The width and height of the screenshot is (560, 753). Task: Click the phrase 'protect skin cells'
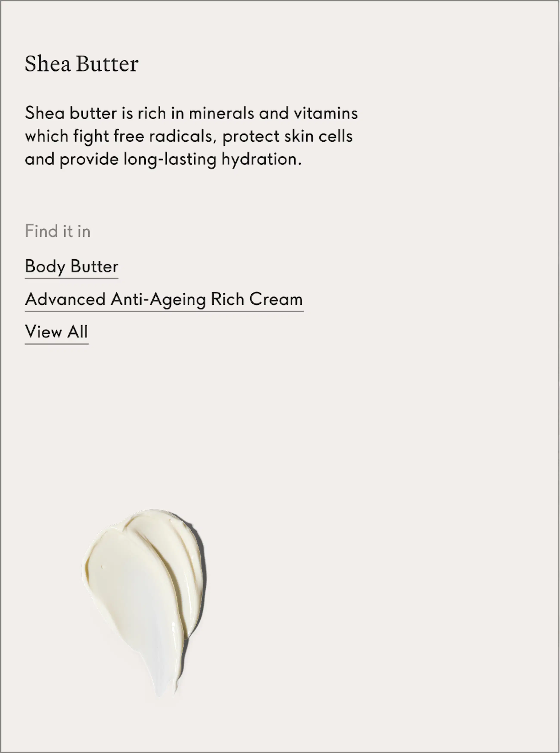[x=288, y=136]
